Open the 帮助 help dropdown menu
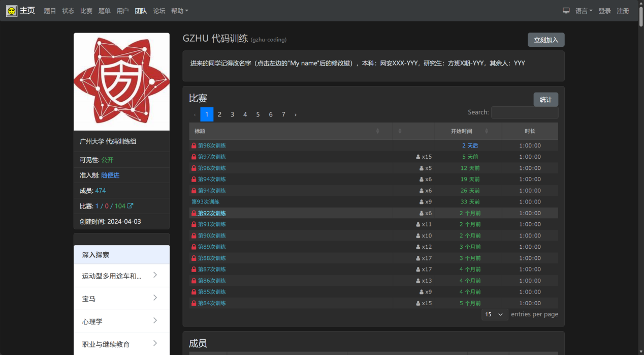644x355 pixels. coord(179,11)
